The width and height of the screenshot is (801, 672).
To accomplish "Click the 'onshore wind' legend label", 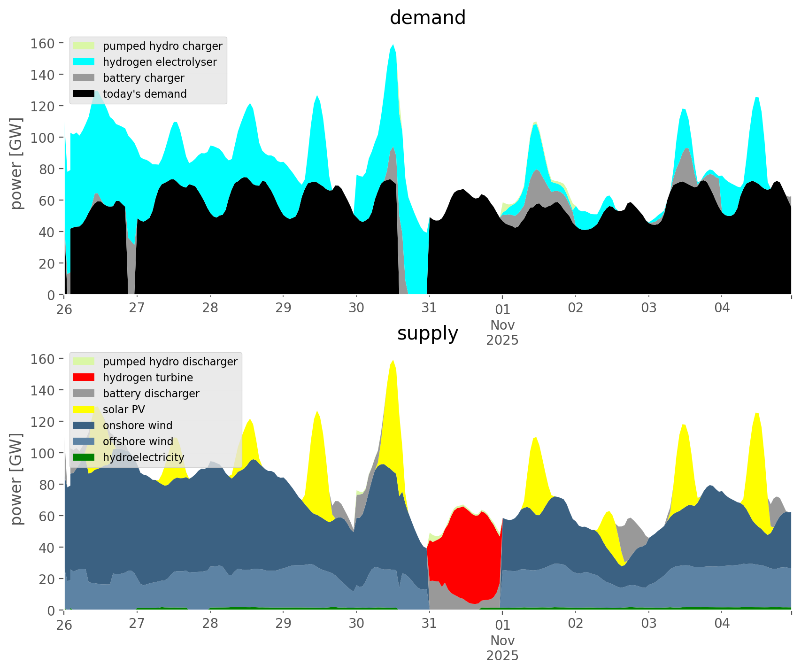I will [138, 425].
